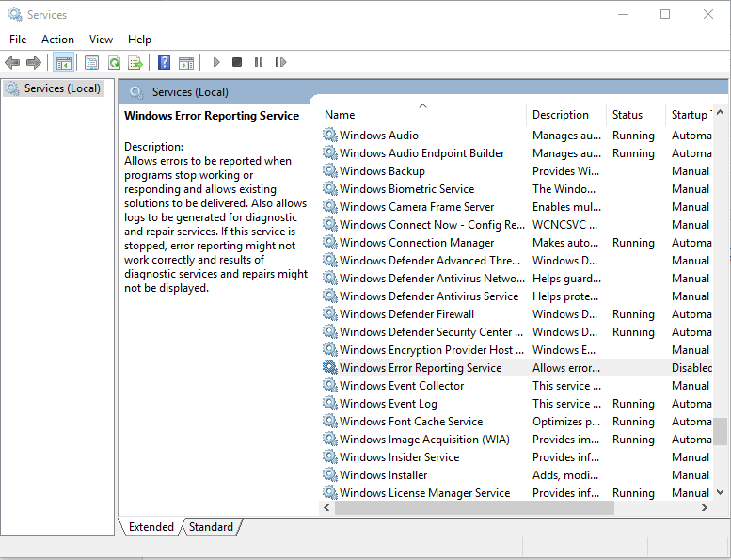Toggle Show/Hide Action Pane icon
This screenshot has width=731, height=560.
pyautogui.click(x=186, y=62)
